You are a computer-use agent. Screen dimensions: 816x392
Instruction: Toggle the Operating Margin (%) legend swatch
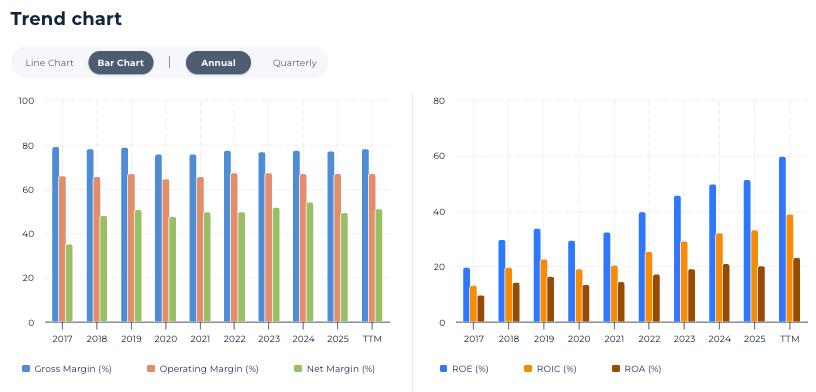point(151,369)
